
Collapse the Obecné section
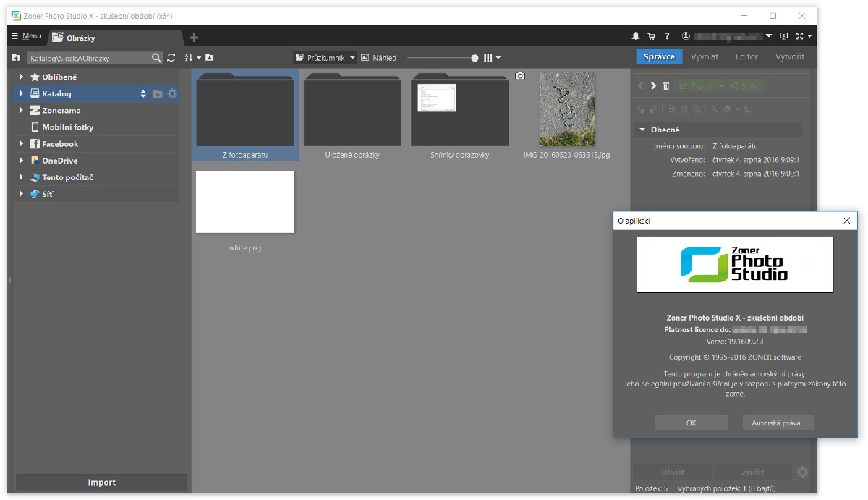coord(642,130)
